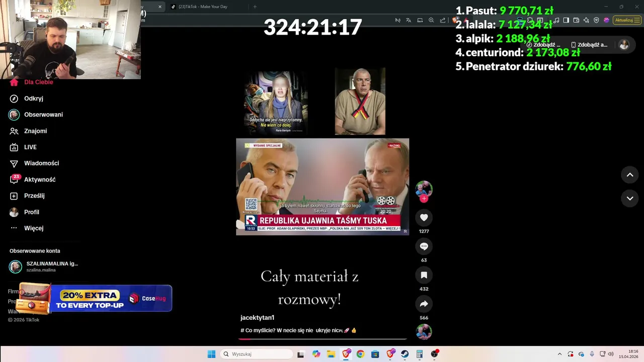This screenshot has height=362, width=644.
Task: Open jacektytan1 profile from caption
Action: click(x=257, y=318)
